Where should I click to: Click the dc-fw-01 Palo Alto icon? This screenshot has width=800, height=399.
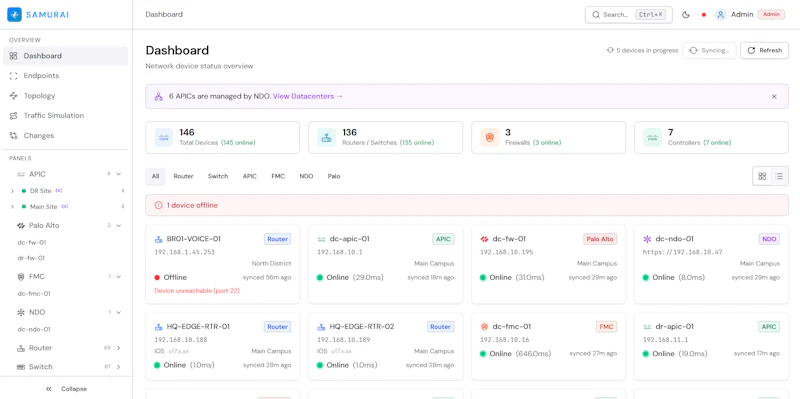484,239
